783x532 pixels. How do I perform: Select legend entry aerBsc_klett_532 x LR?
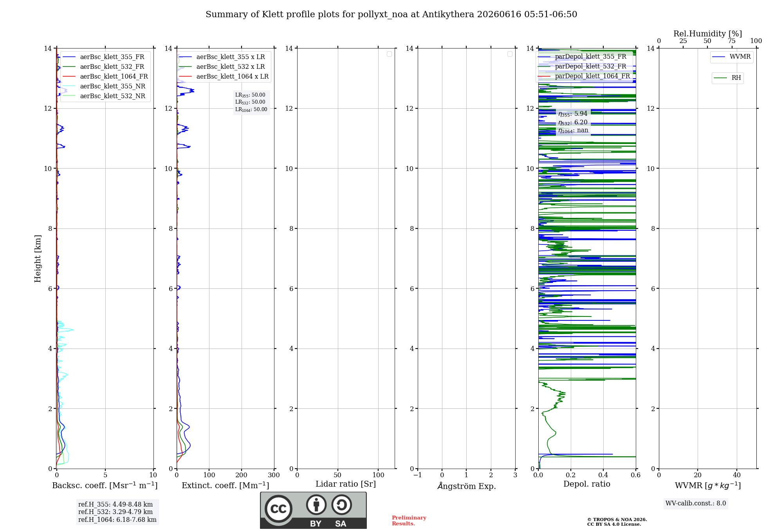(222, 66)
